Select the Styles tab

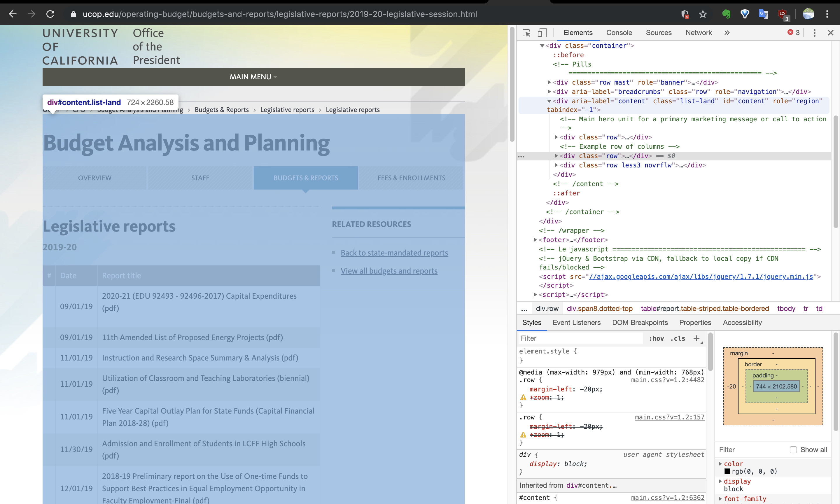532,322
